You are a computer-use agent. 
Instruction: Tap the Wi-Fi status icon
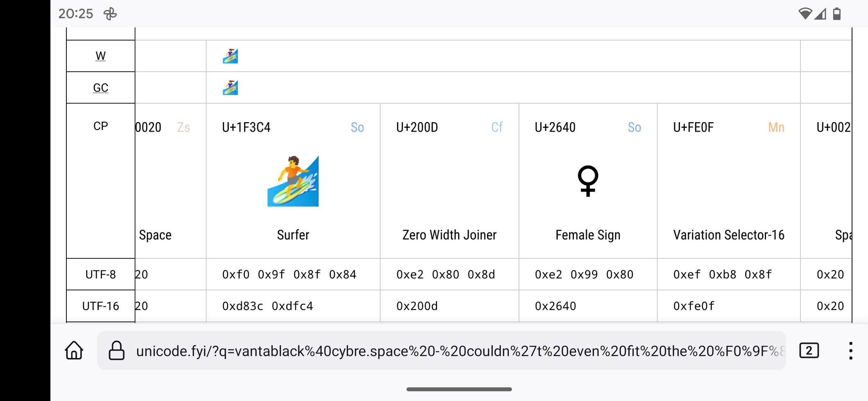point(805,14)
